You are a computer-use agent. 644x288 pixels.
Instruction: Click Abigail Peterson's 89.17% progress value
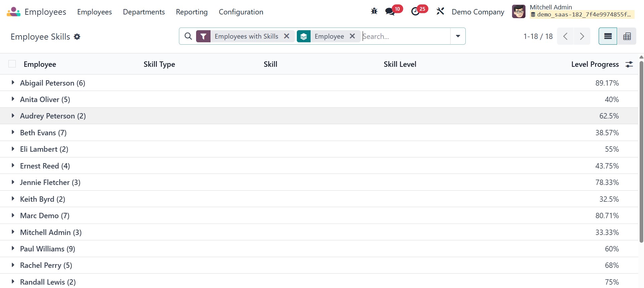607,83
